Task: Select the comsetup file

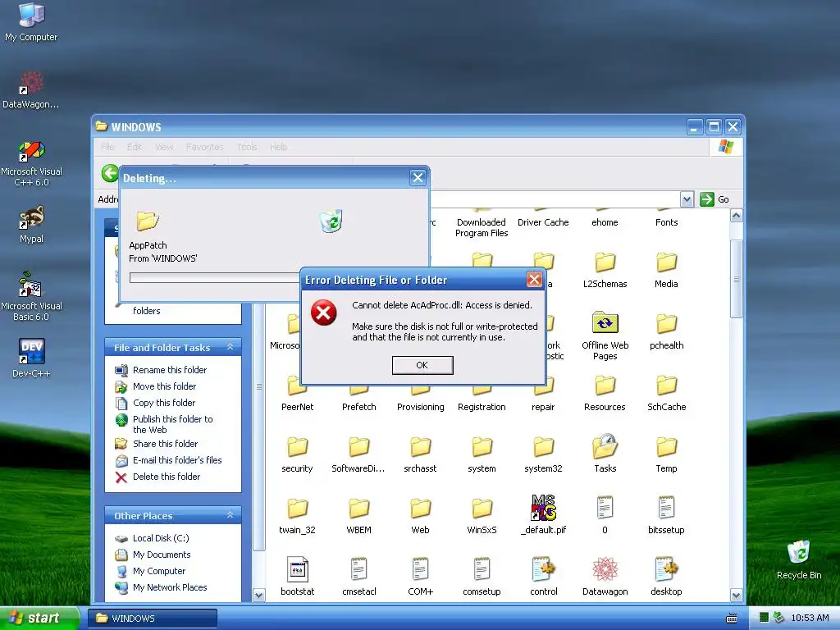Action: click(x=482, y=576)
